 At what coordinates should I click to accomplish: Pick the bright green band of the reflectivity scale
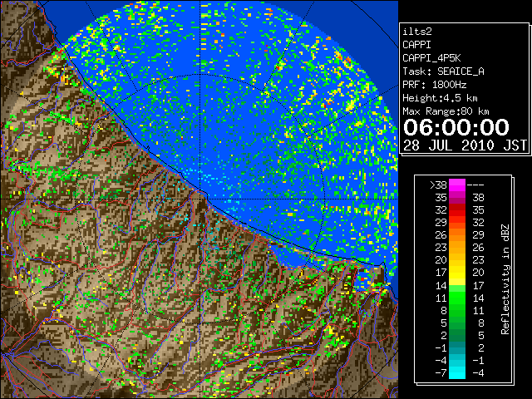point(457,298)
